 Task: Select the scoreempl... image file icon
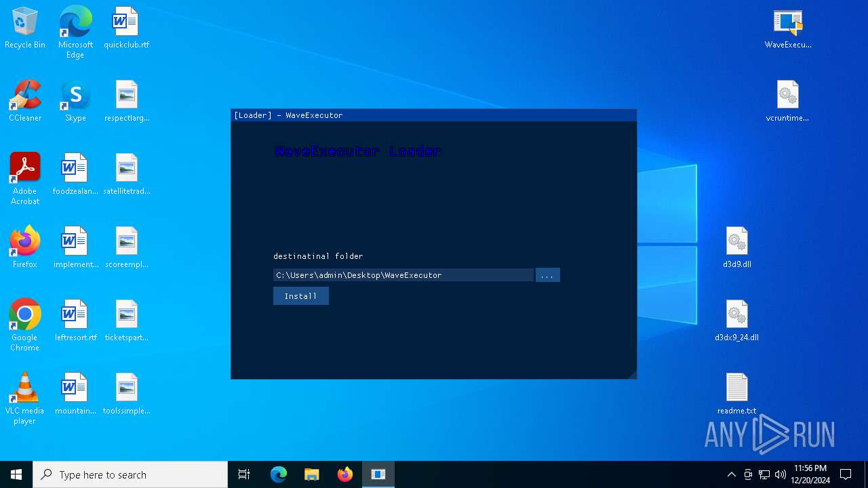pyautogui.click(x=127, y=248)
